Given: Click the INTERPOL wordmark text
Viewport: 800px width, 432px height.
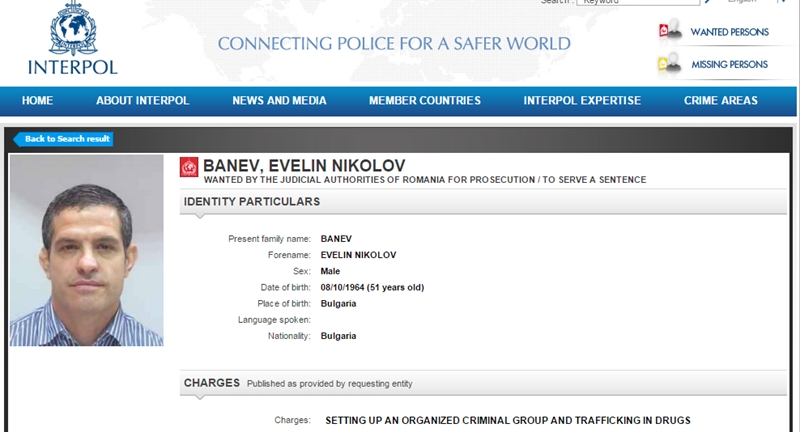Looking at the screenshot, I should pyautogui.click(x=72, y=67).
